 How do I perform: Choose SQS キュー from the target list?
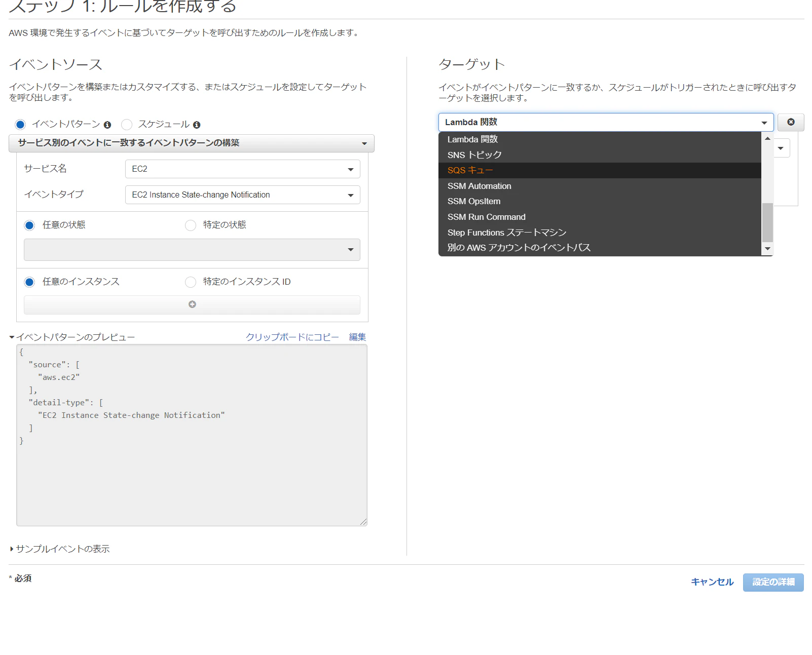[x=600, y=170]
